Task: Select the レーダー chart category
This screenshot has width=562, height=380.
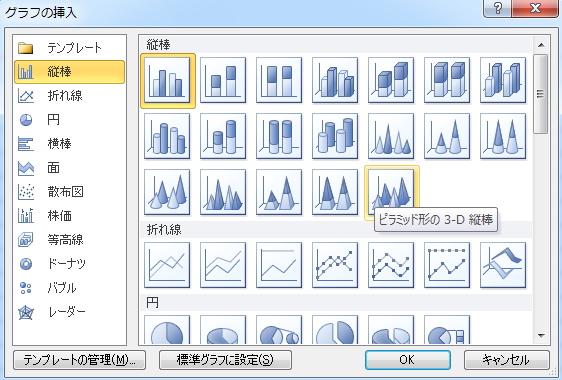Action: point(70,312)
